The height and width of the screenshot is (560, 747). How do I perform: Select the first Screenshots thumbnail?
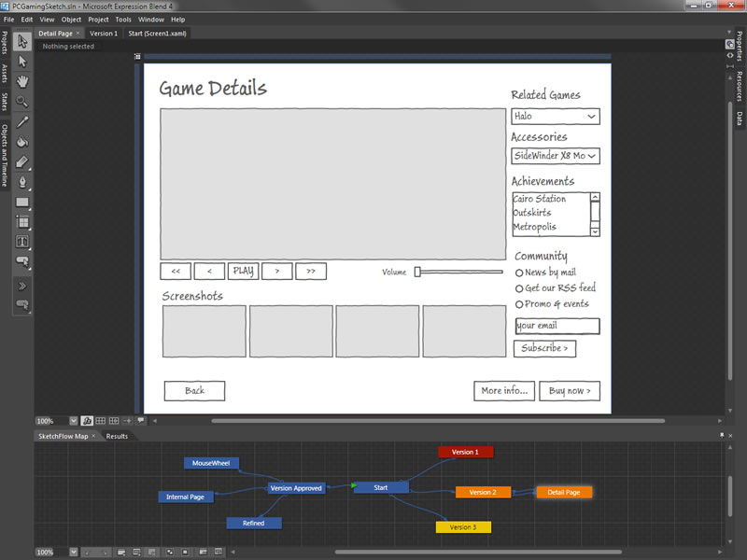[204, 331]
